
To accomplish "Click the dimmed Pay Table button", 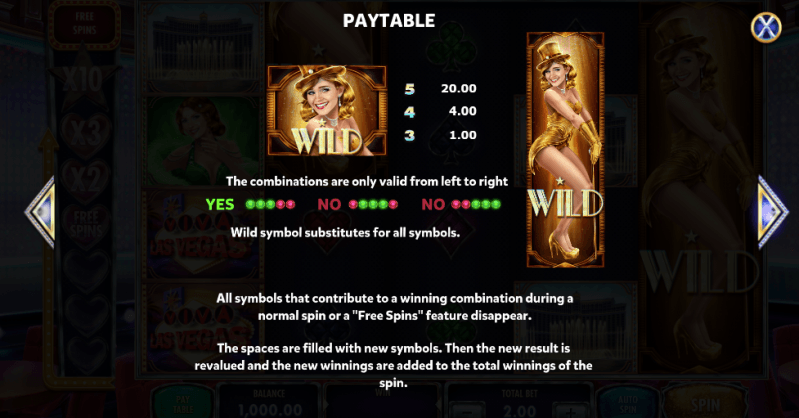I will [183, 404].
